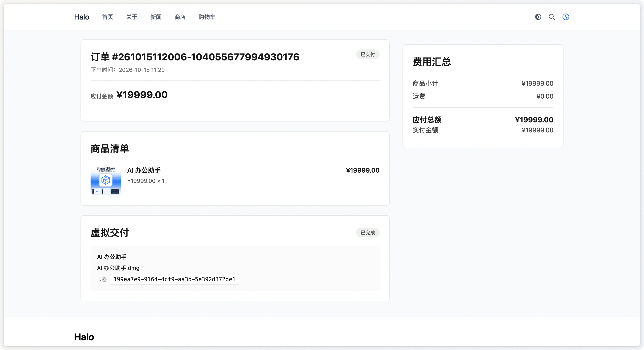Download the AI 办公助手.dmg file link
The image size is (644, 350).
coord(118,268)
